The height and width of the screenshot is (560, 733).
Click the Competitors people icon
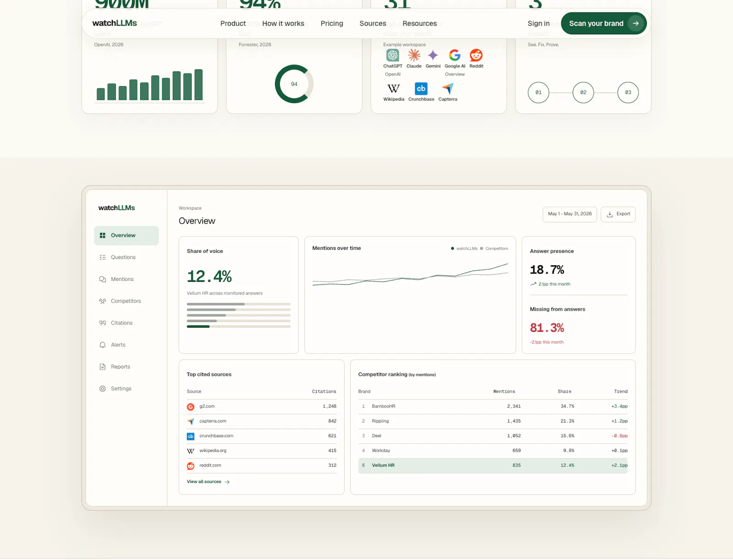[103, 301]
